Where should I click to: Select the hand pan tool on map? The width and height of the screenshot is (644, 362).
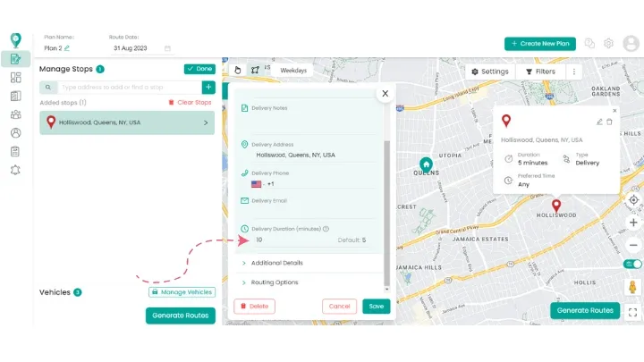click(x=238, y=70)
